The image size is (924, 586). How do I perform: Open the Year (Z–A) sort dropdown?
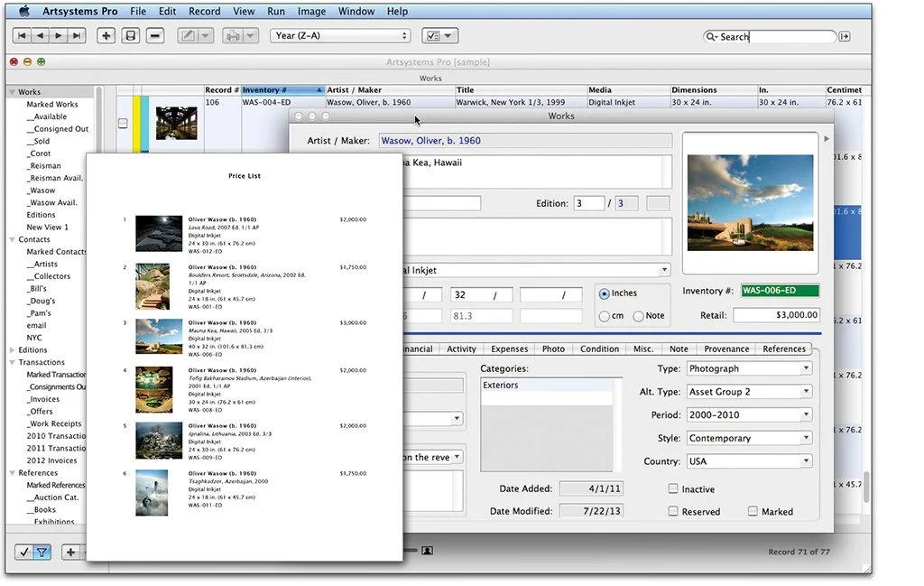[340, 36]
